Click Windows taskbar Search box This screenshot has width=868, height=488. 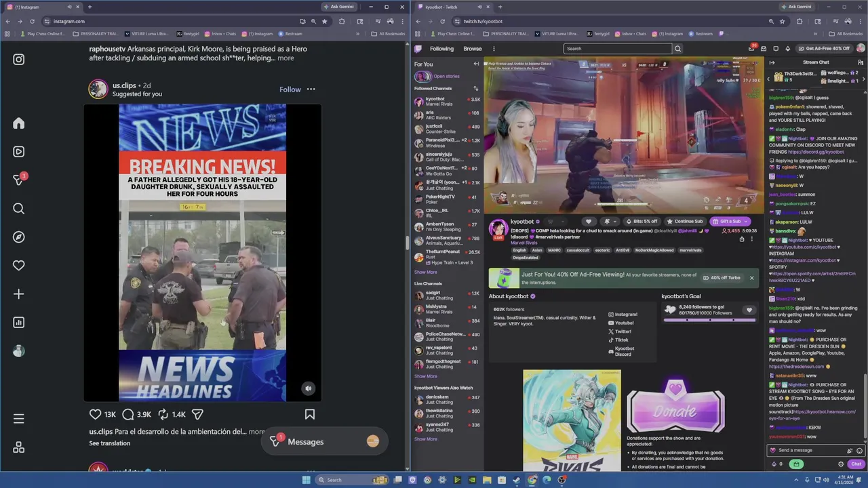(353, 480)
